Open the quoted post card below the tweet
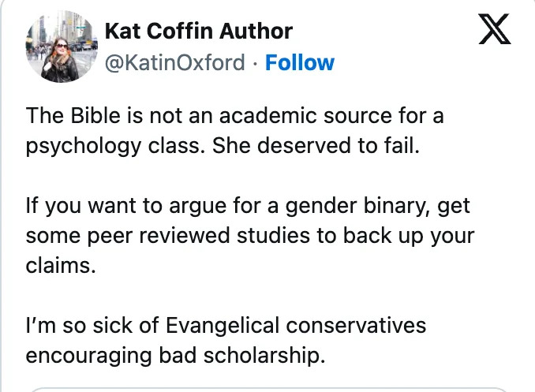Image resolution: width=535 pixels, height=392 pixels. [x=267, y=389]
